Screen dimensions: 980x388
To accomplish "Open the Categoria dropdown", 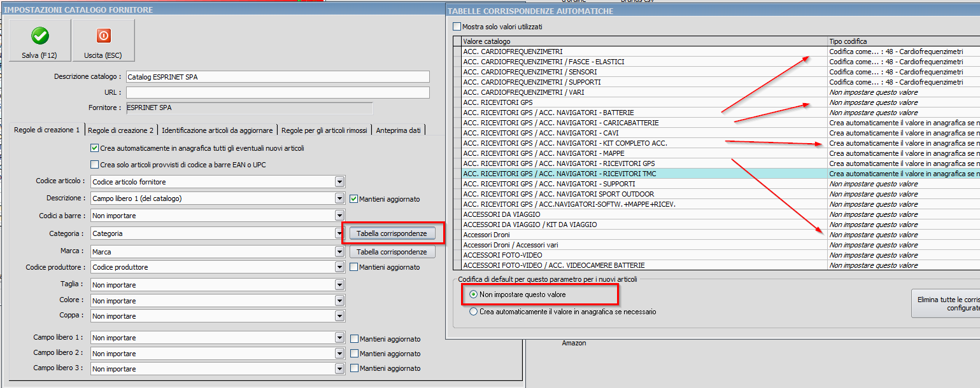I will 340,233.
